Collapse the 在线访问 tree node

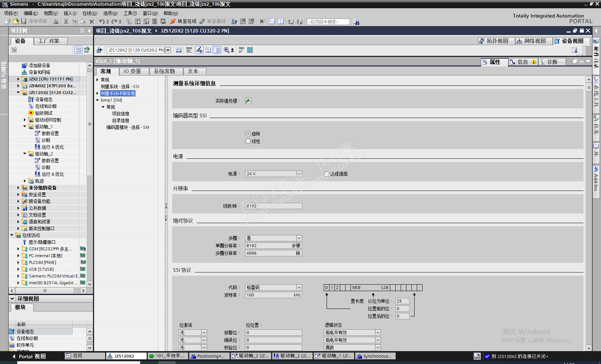pyautogui.click(x=12, y=235)
